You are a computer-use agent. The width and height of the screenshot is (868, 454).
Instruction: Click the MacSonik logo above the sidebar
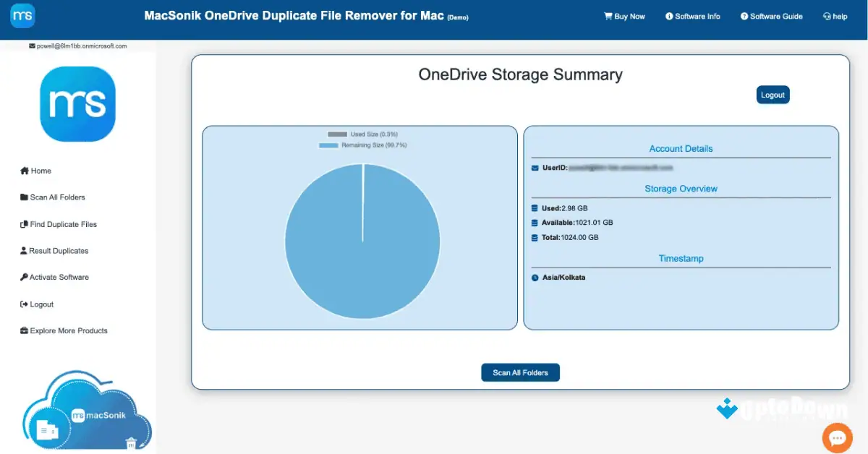(77, 104)
